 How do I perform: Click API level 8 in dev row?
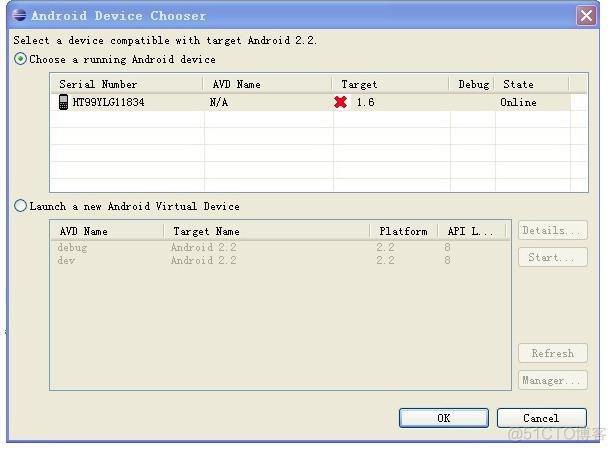click(x=447, y=260)
